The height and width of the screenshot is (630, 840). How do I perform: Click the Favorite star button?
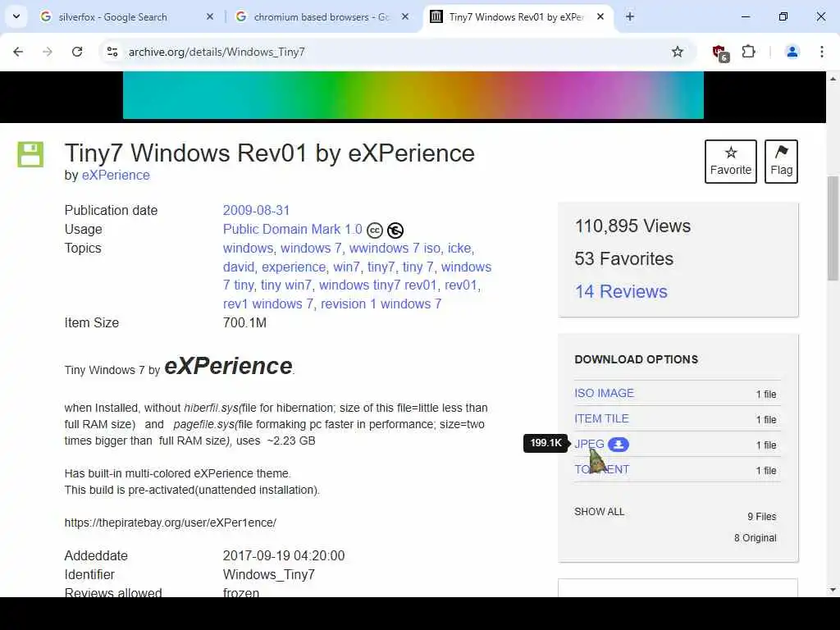pyautogui.click(x=731, y=162)
